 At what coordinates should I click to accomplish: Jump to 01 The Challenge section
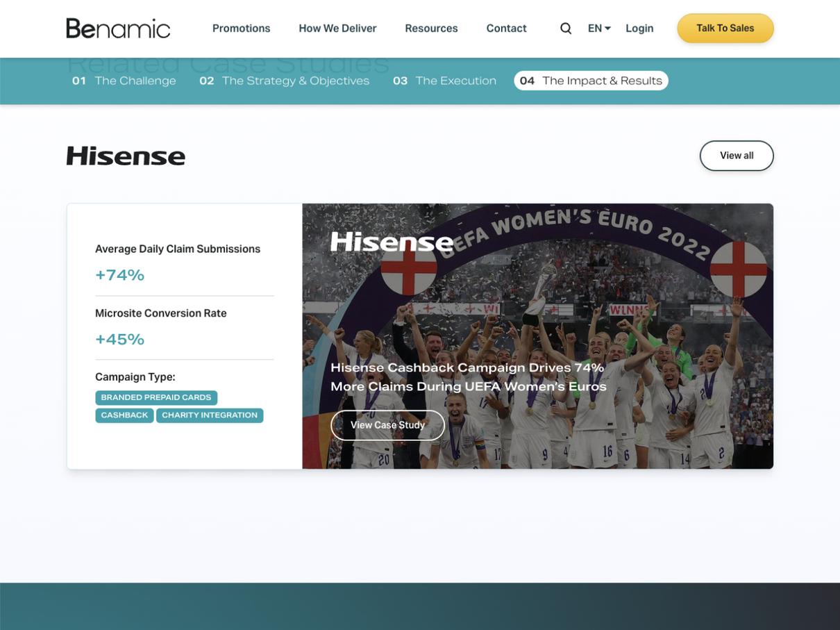(124, 81)
